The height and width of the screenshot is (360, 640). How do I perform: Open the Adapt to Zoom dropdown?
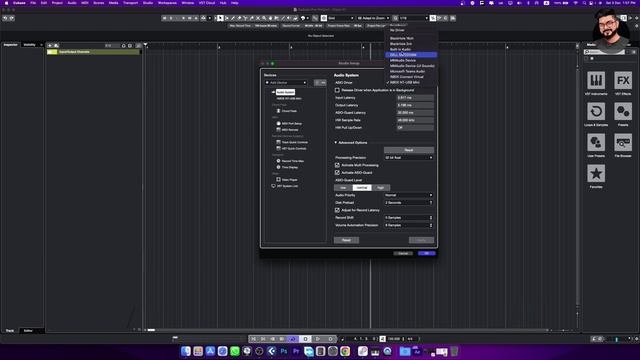[x=373, y=18]
